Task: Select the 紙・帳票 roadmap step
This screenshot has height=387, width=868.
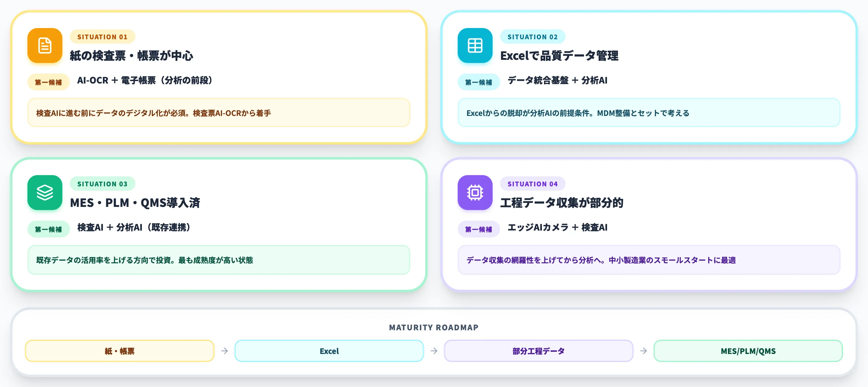Action: [120, 351]
